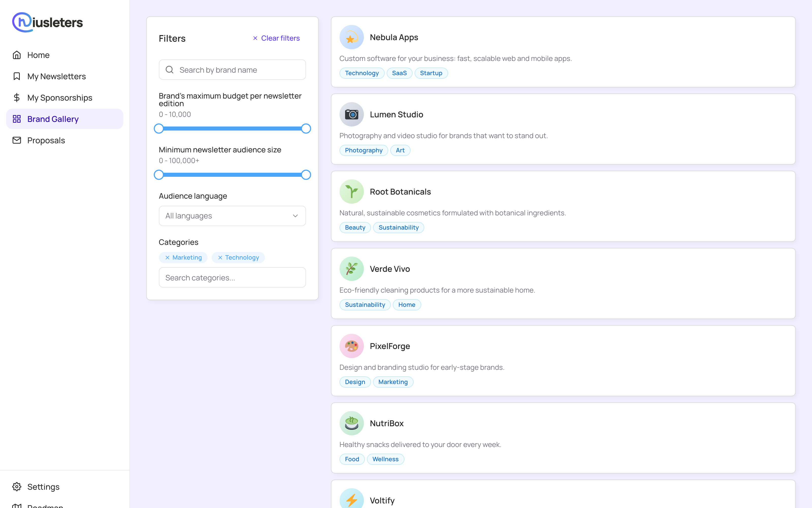Click the Niusleters logo
Image resolution: width=812 pixels, height=508 pixels.
[x=47, y=22]
